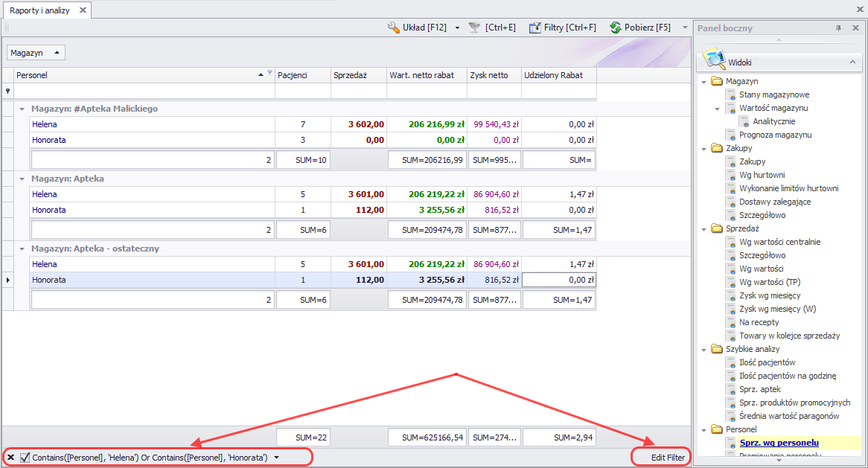Pin the Panel boczny with pushpin icon
Screen dimensions: 868x468
[x=838, y=28]
